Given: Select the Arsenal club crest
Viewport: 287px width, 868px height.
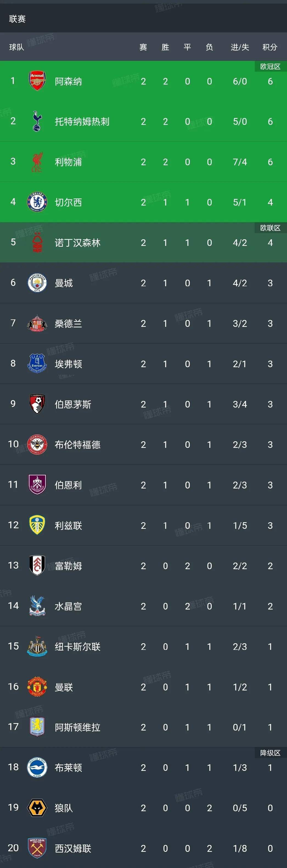Looking at the screenshot, I should pyautogui.click(x=37, y=81).
